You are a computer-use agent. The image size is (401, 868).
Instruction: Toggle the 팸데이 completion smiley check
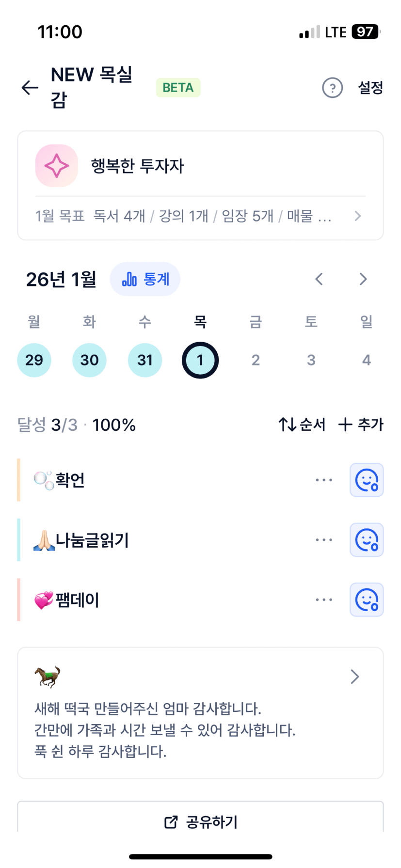point(367,600)
